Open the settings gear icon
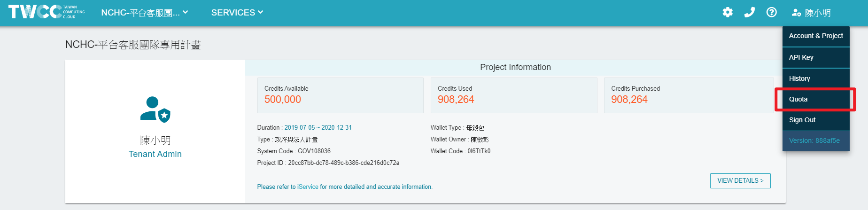This screenshot has height=210, width=868. (728, 13)
